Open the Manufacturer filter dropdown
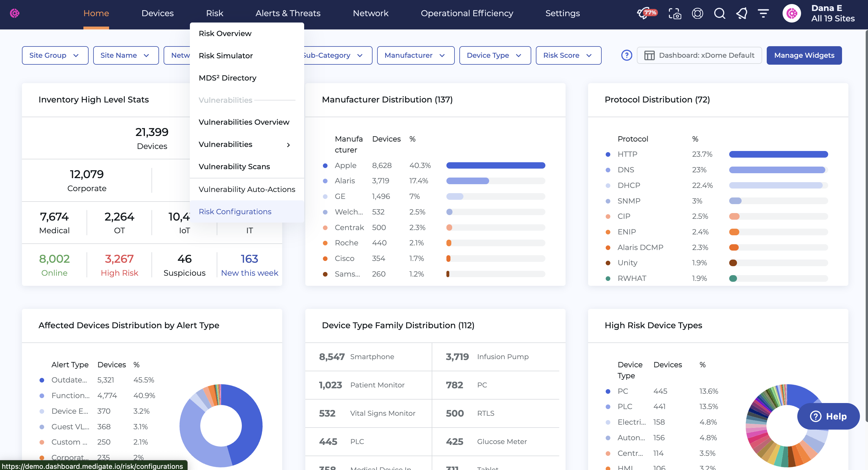Image resolution: width=868 pixels, height=470 pixels. [x=415, y=55]
